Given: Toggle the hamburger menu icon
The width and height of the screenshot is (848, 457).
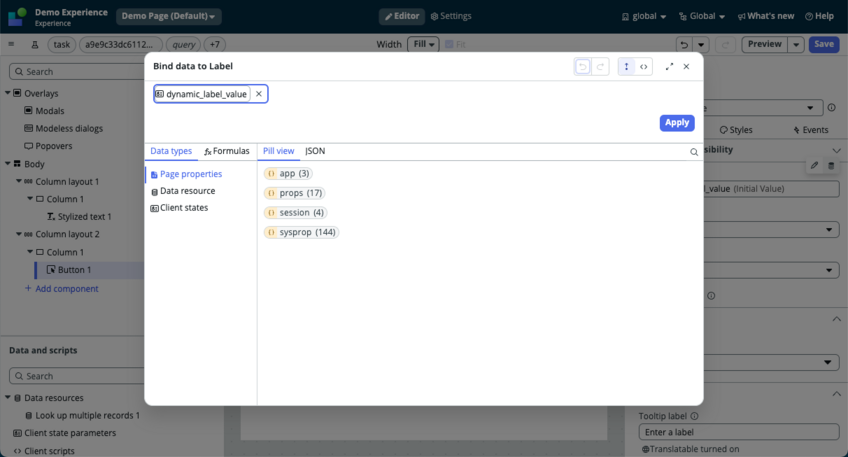Looking at the screenshot, I should click(x=11, y=44).
